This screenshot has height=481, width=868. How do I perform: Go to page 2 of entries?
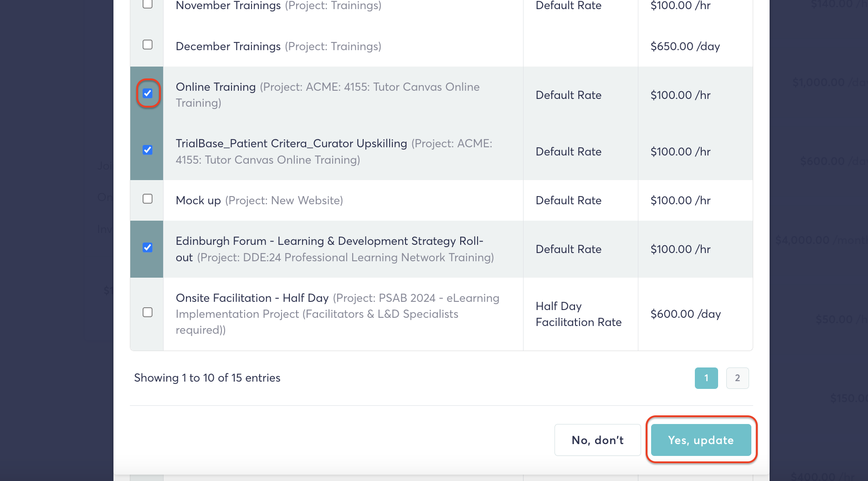tap(737, 378)
